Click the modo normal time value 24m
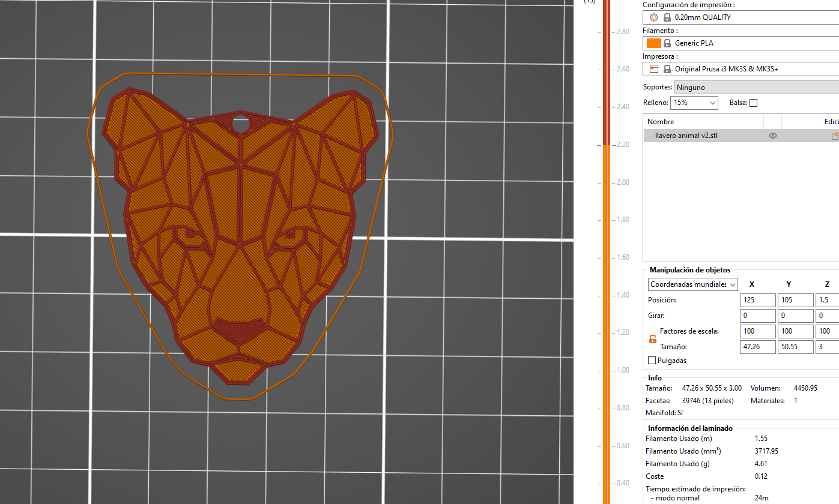 point(762,498)
